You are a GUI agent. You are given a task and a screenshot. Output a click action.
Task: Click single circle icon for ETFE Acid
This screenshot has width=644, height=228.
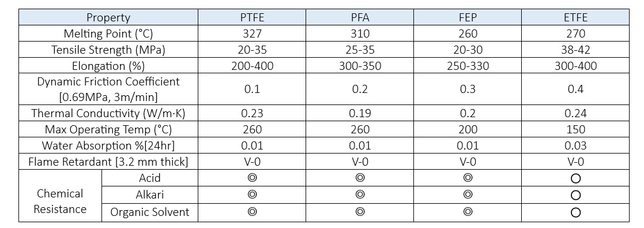click(x=575, y=178)
